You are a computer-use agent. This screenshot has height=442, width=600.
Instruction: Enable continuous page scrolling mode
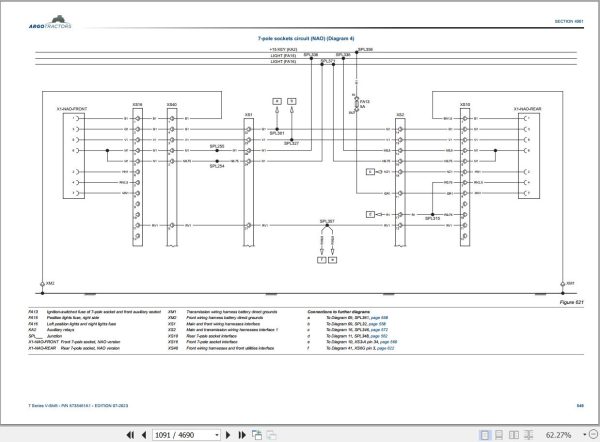tap(499, 435)
